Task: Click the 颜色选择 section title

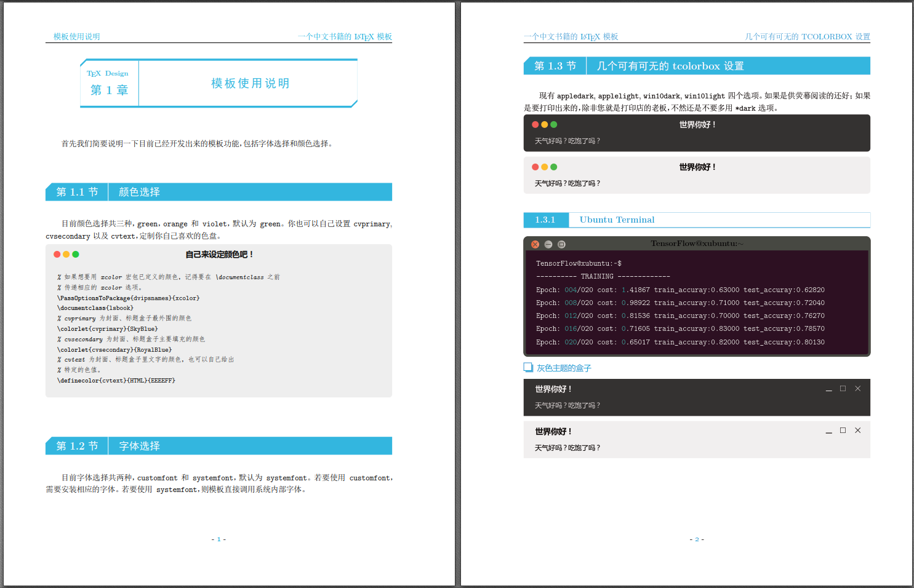Action: (139, 192)
